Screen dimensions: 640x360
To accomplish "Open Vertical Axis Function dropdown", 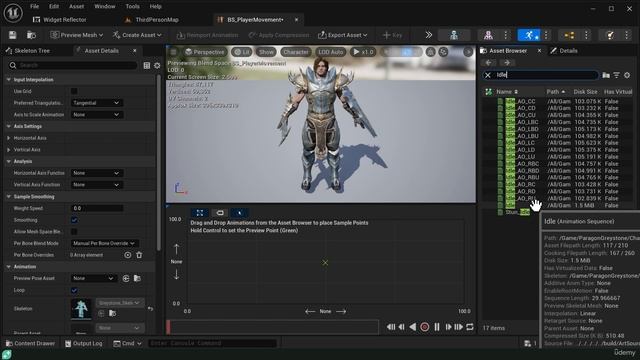I will [96, 185].
